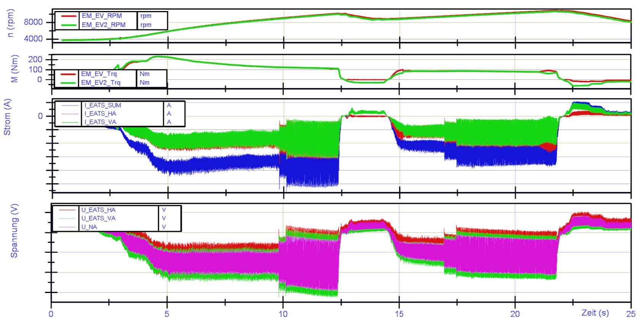Viewport: 644px width, 322px height.
Task: Click the EM_EV_Trq legend entry
Action: coord(99,74)
